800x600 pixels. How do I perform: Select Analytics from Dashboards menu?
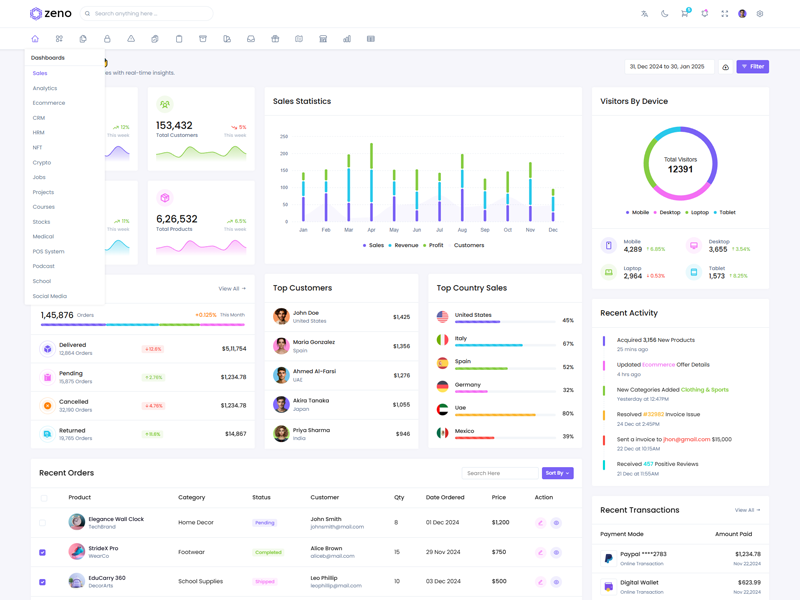click(x=45, y=88)
